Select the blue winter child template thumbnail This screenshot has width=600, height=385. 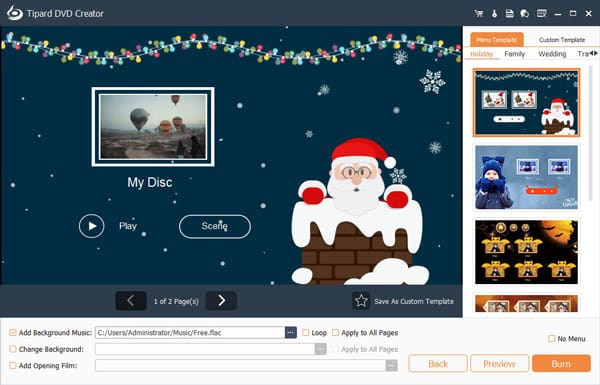point(527,177)
